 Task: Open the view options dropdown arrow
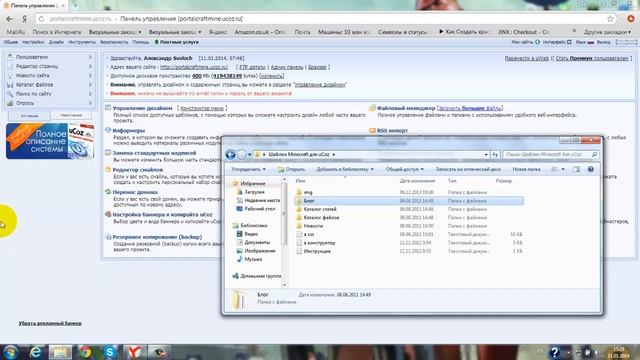tap(563, 169)
